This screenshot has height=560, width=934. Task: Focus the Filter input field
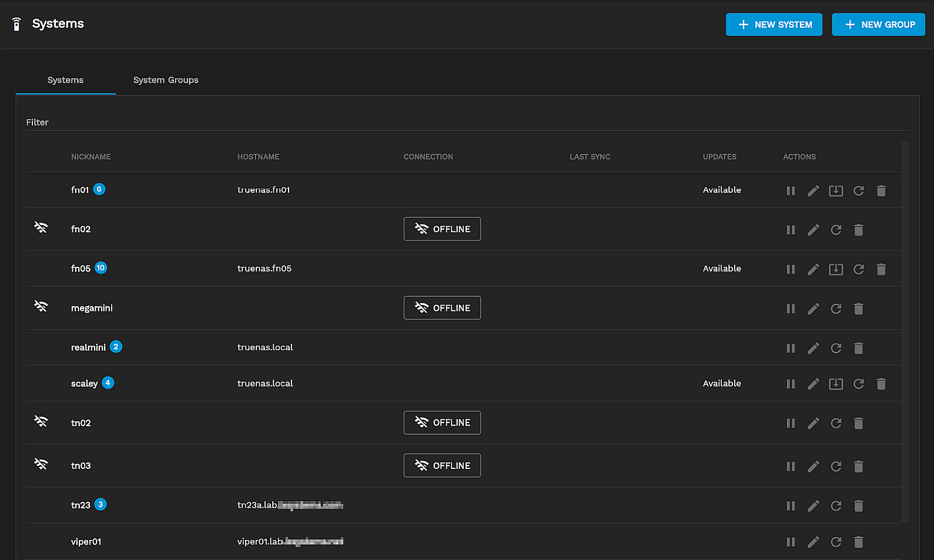click(x=467, y=122)
